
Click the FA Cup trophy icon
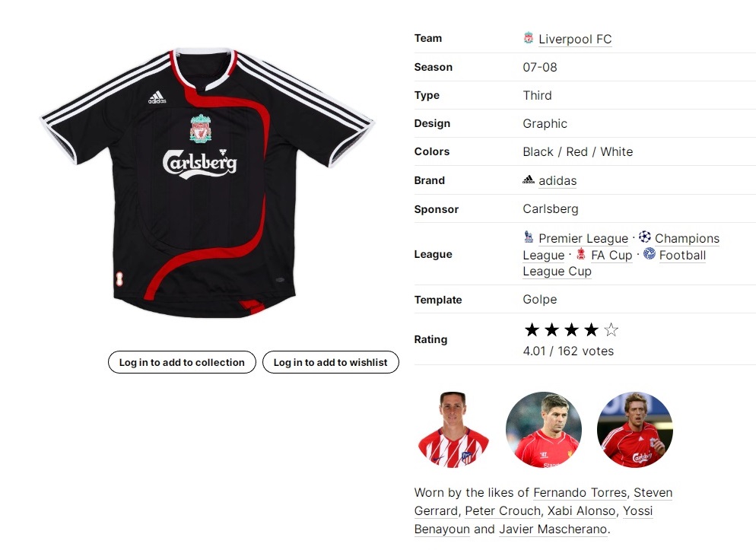click(581, 253)
